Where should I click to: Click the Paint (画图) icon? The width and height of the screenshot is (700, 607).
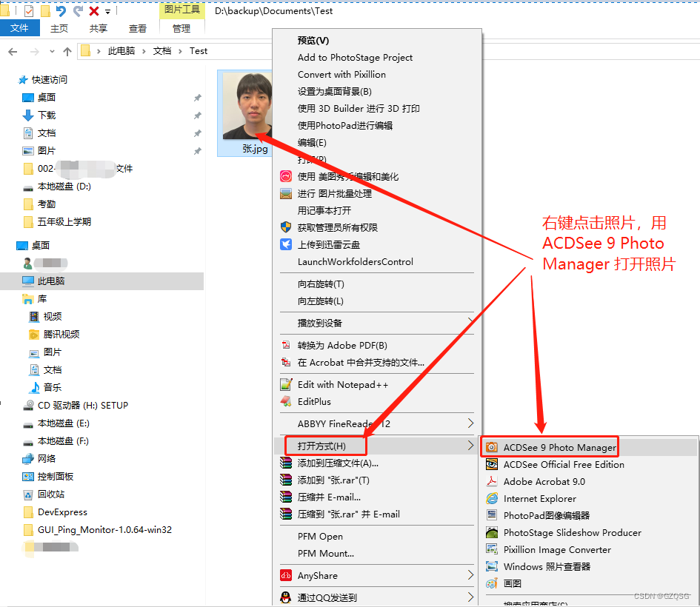click(x=492, y=583)
